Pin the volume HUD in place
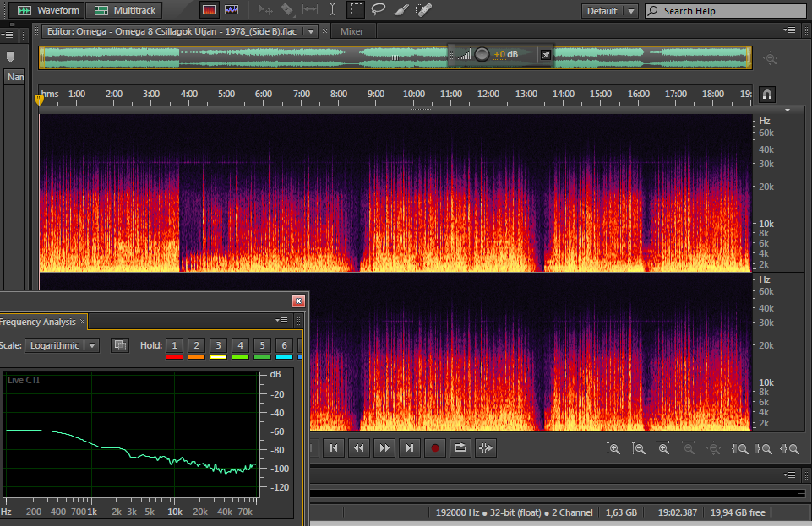 point(545,55)
